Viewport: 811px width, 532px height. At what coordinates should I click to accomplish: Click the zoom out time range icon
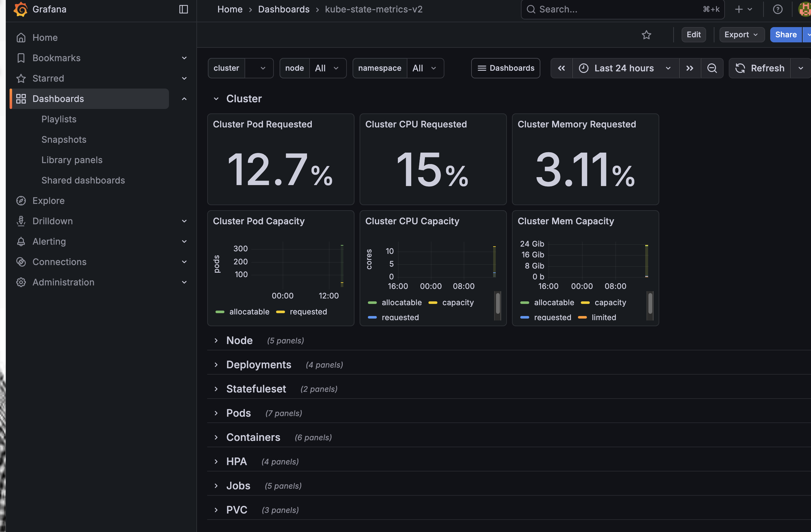712,68
